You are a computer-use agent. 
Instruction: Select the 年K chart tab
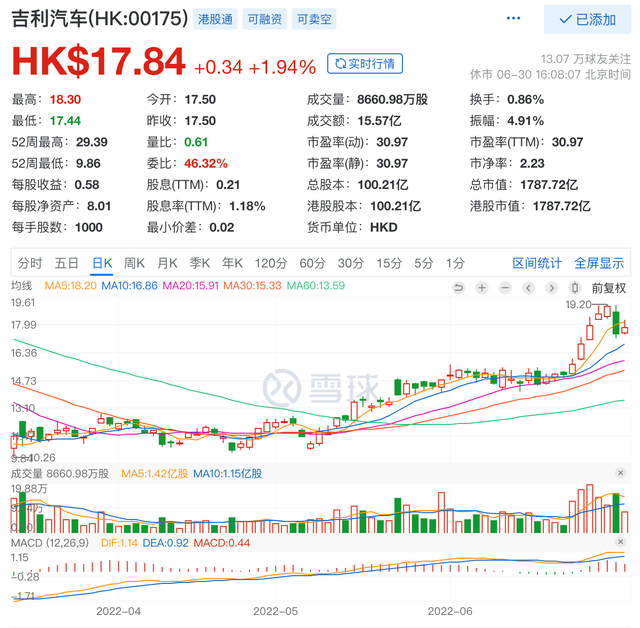point(232,263)
